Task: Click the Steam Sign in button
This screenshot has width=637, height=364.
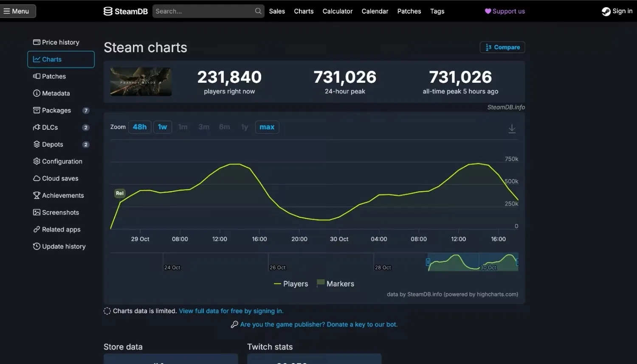Action: (617, 11)
